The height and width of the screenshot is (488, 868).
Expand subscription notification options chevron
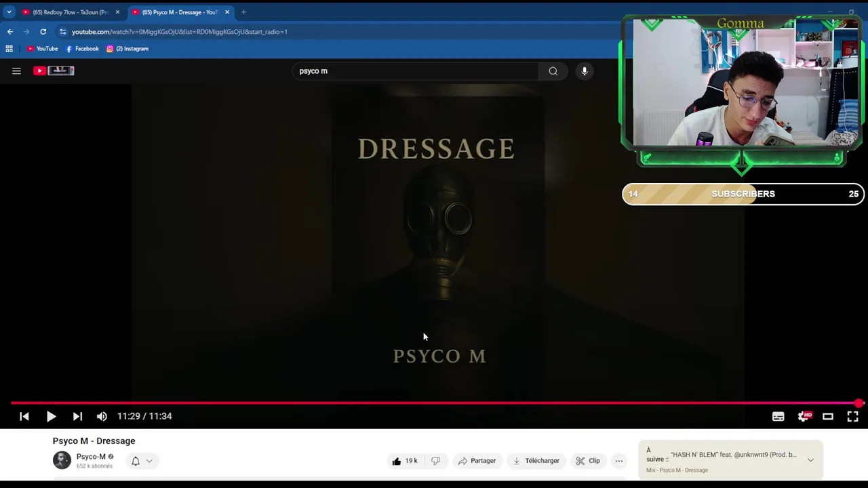point(149,461)
